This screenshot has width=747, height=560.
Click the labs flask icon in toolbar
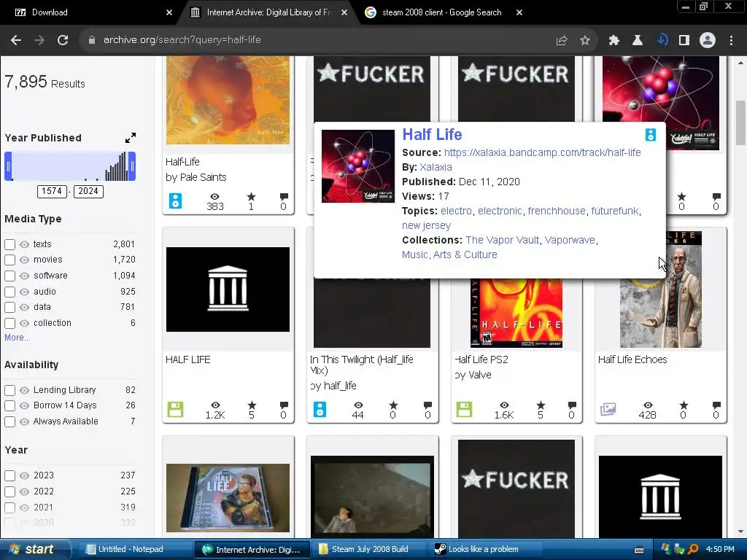(x=638, y=41)
